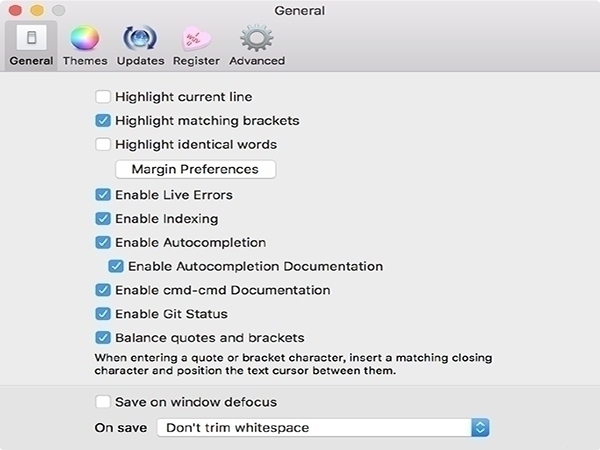Uncheck Enable Git Status
The height and width of the screenshot is (450, 600).
click(x=103, y=314)
